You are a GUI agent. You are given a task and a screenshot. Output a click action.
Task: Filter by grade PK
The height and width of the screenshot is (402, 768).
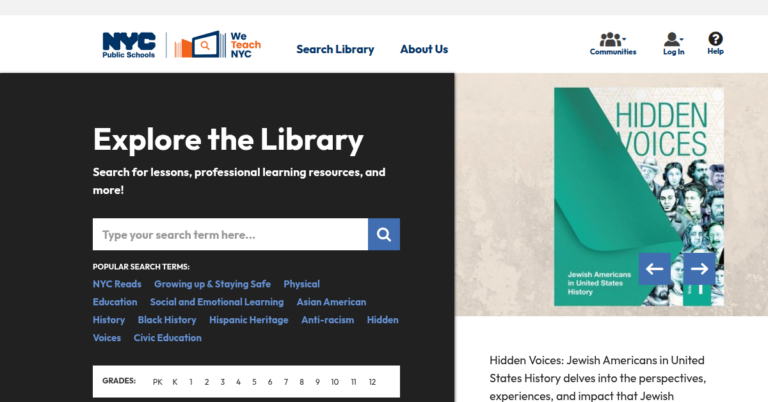[157, 382]
